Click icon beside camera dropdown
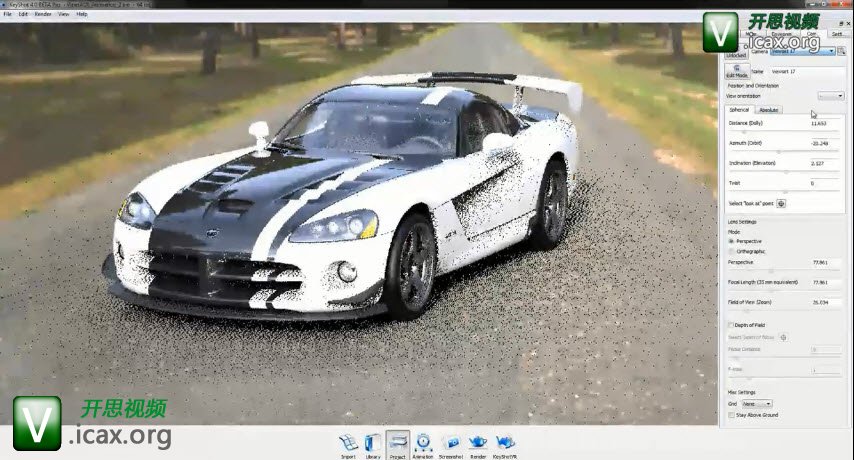854x460 pixels. coord(841,51)
